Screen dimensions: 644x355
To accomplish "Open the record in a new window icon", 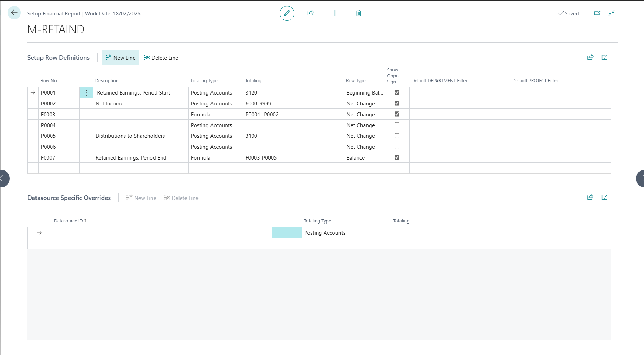I will (x=597, y=13).
